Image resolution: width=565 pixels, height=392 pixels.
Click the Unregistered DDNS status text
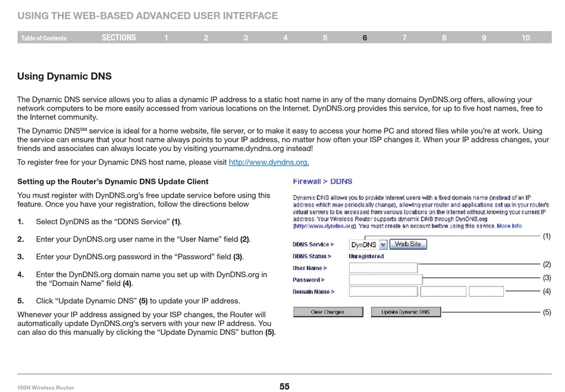click(366, 256)
